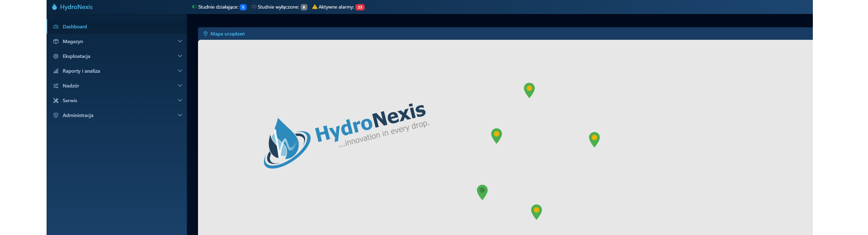868x235 pixels.
Task: Expand the Raporty i analiza chevron
Action: point(180,71)
